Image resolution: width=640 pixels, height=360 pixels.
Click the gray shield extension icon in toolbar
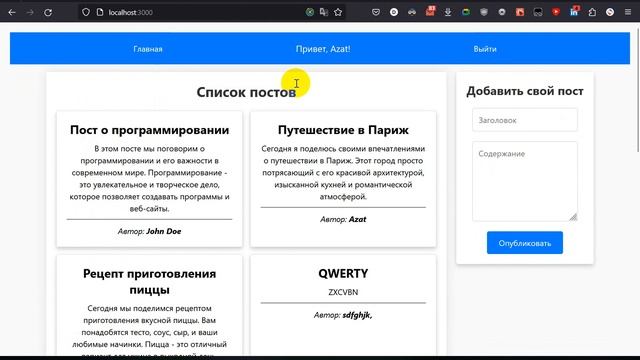(x=484, y=12)
